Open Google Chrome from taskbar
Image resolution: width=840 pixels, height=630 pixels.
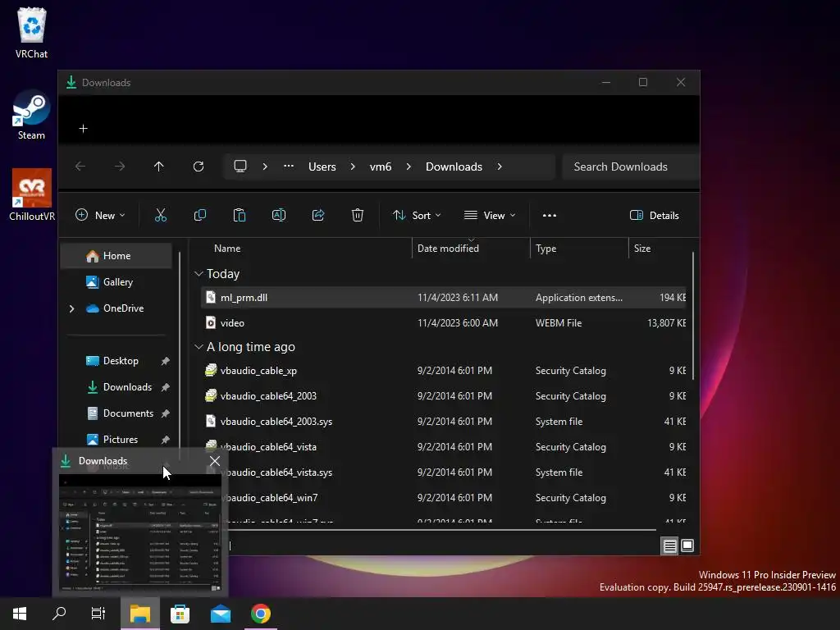[x=261, y=614]
